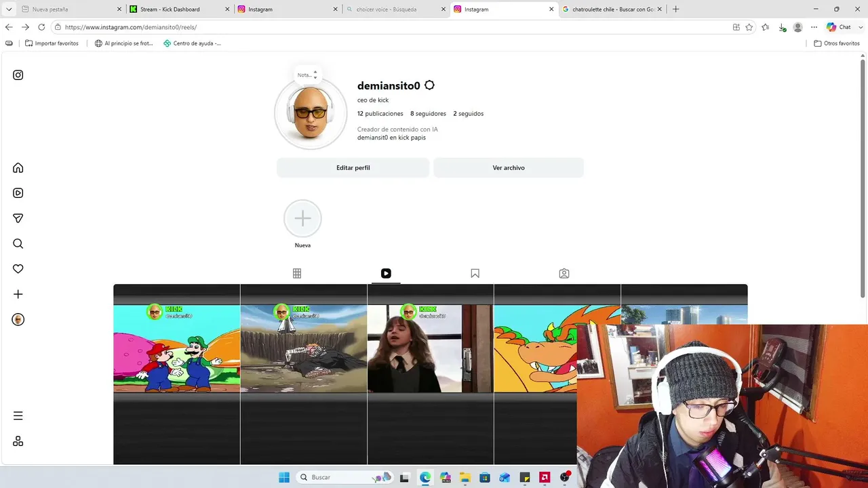Go to Instagram Home feed icon
This screenshot has height=488, width=868.
[x=18, y=168]
